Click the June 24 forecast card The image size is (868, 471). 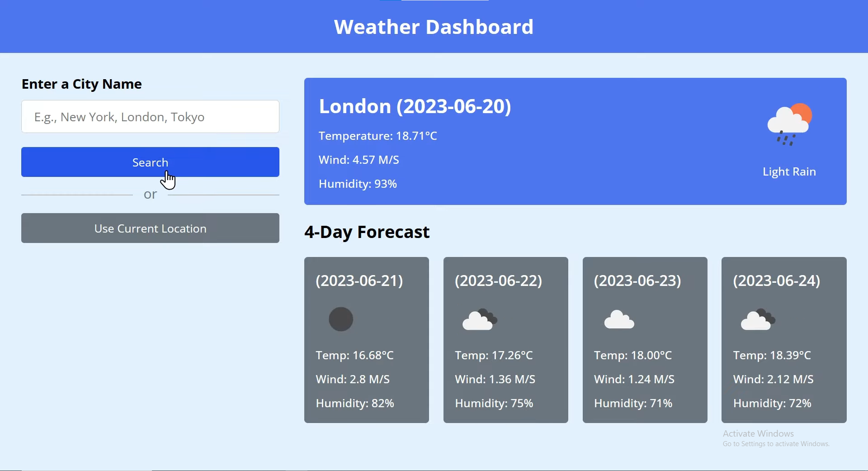(783, 339)
